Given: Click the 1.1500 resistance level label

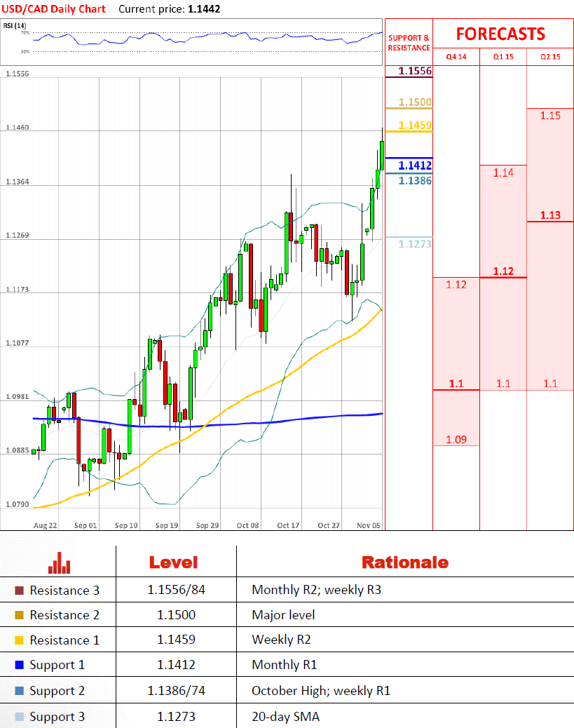Looking at the screenshot, I should [x=415, y=102].
